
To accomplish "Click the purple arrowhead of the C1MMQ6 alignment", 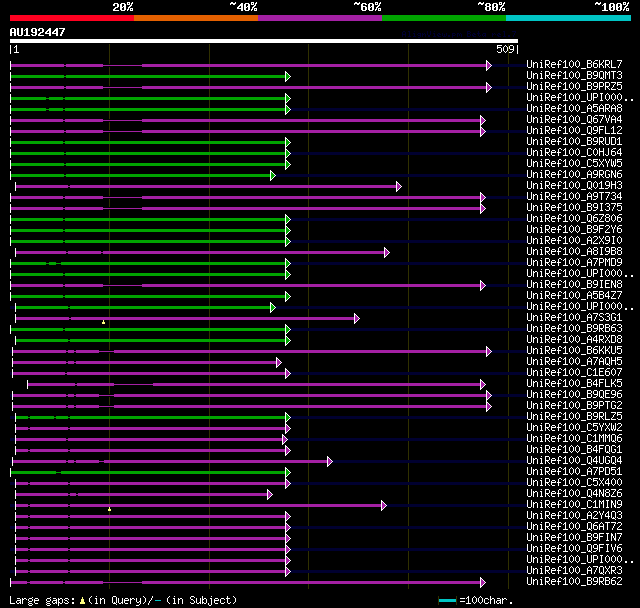I will (285, 439).
